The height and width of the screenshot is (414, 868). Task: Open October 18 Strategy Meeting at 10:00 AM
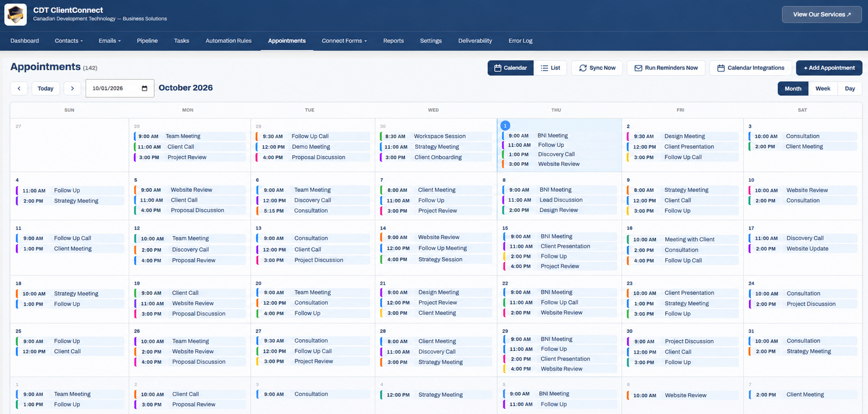tap(70, 294)
